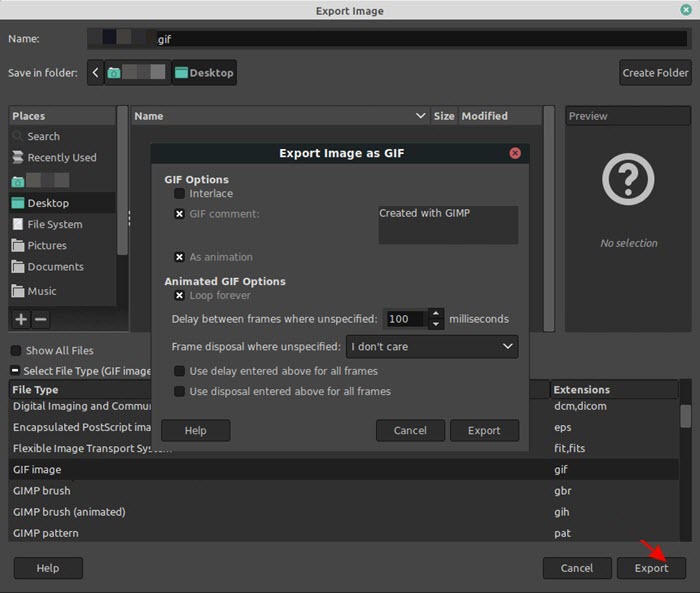Click the home folder icon in Places
700x593 pixels.
point(17,181)
